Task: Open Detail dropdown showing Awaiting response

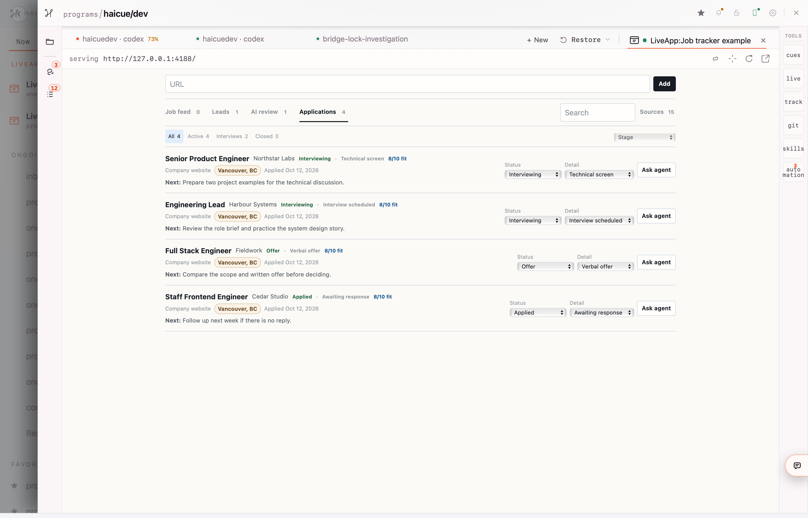Action: point(601,312)
